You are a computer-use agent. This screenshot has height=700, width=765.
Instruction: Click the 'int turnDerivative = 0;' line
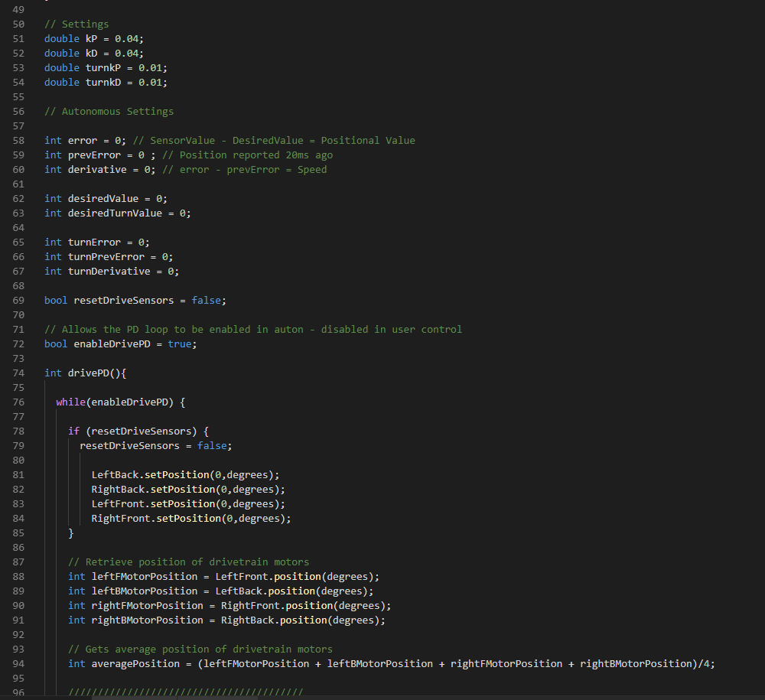[112, 272]
